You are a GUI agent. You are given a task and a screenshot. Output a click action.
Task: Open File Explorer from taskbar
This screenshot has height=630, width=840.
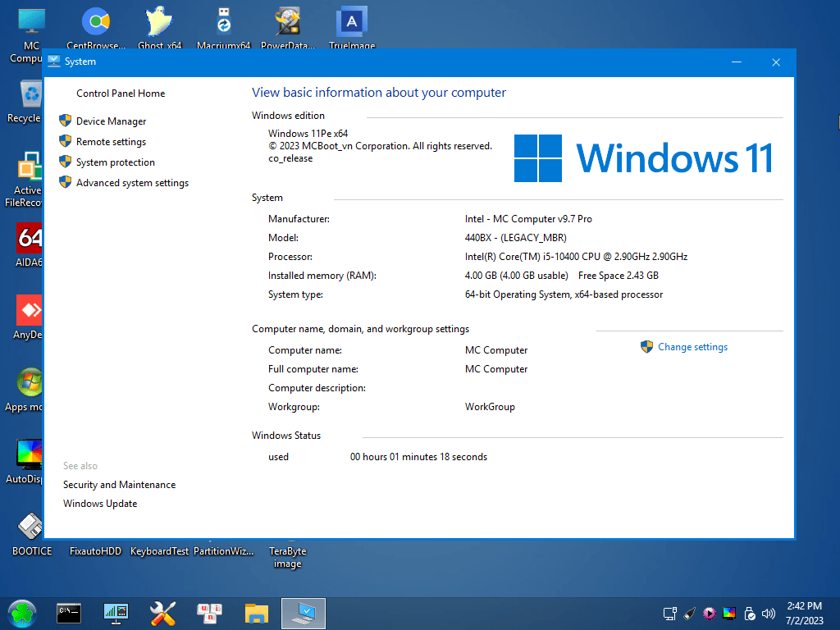click(x=257, y=614)
